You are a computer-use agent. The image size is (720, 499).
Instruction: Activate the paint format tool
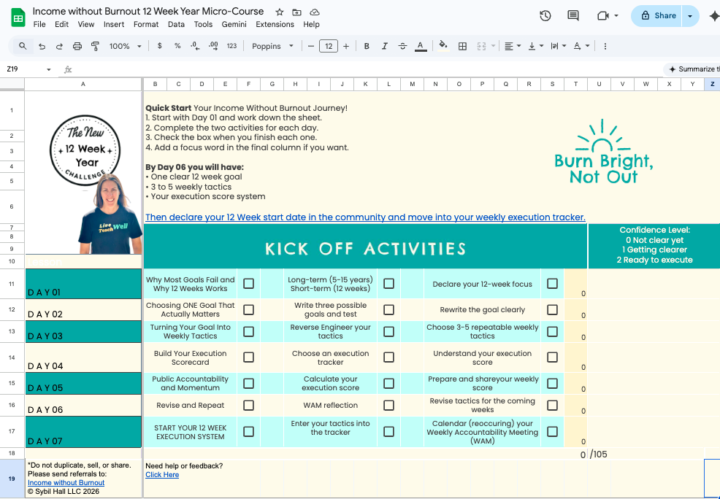[x=95, y=46]
